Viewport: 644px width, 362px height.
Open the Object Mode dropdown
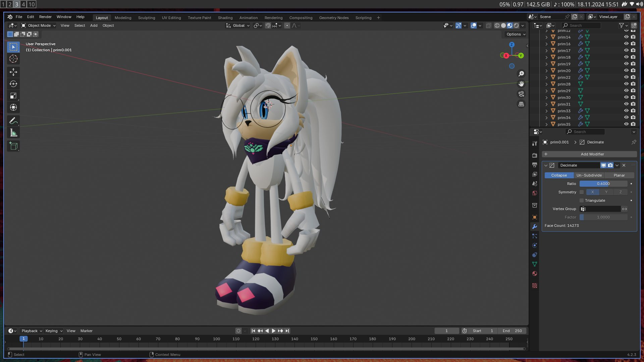(x=38, y=25)
